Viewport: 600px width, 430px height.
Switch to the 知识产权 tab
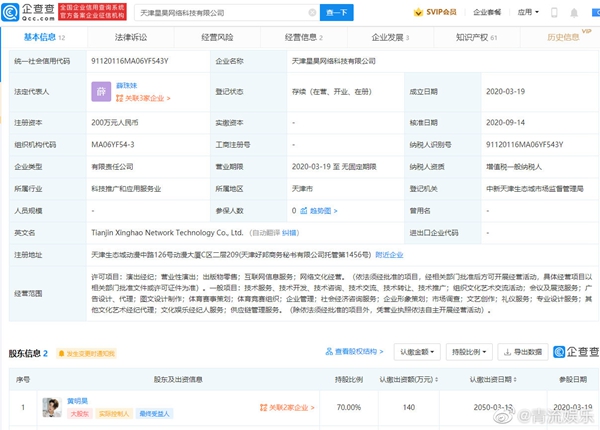coord(477,37)
